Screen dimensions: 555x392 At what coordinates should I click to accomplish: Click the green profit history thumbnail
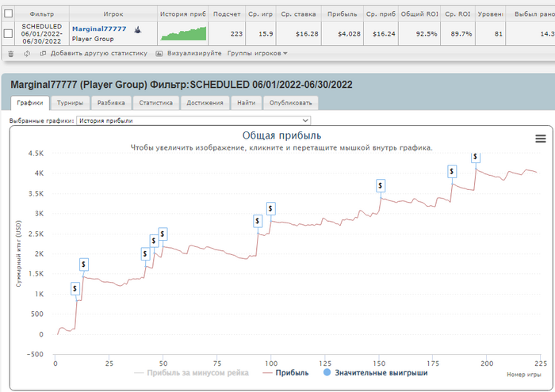pos(183,33)
